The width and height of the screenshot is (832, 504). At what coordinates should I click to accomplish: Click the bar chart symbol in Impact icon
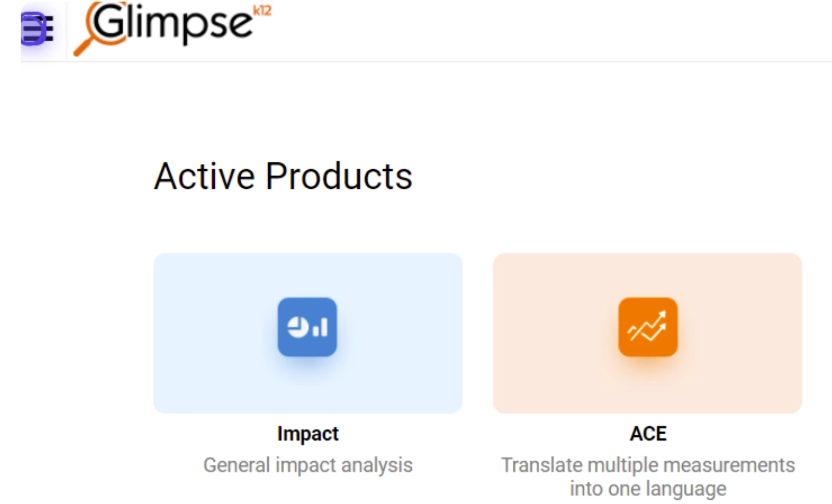tap(320, 328)
